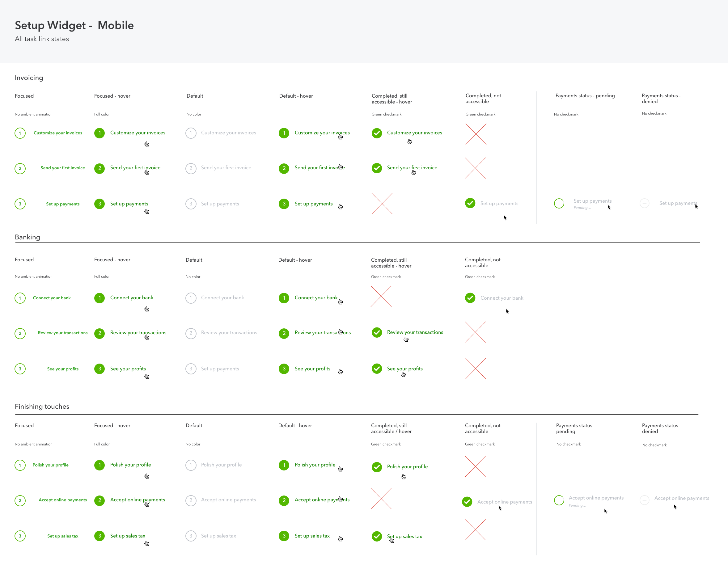The width and height of the screenshot is (728, 565).
Task: Click the green checkmark next to Send your first invoice
Action: [x=377, y=168]
